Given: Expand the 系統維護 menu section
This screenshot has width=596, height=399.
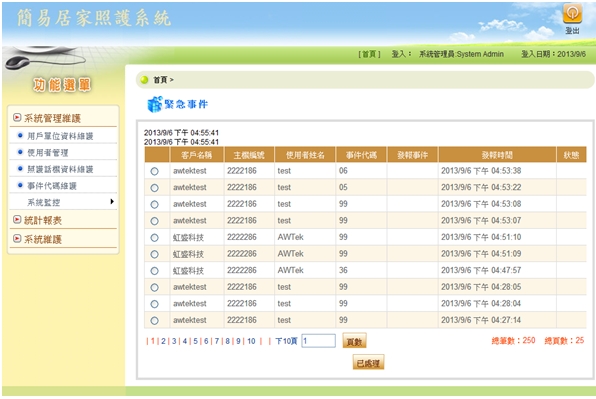Looking at the screenshot, I should tap(43, 239).
